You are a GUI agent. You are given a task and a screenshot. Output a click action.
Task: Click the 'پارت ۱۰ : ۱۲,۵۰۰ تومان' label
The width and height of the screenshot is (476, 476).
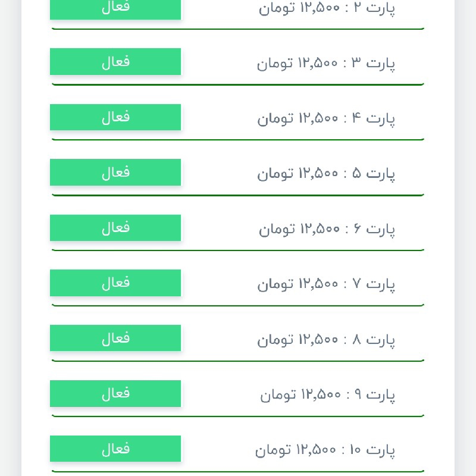325,450
